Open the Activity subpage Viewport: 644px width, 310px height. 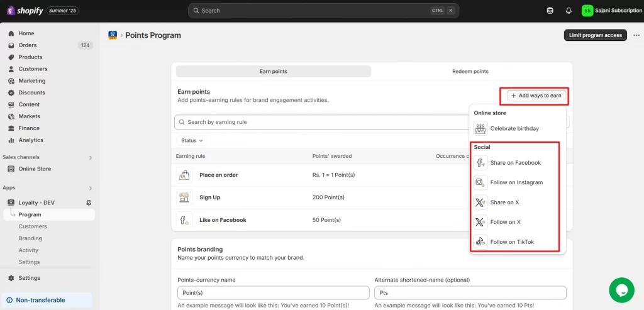click(x=28, y=250)
